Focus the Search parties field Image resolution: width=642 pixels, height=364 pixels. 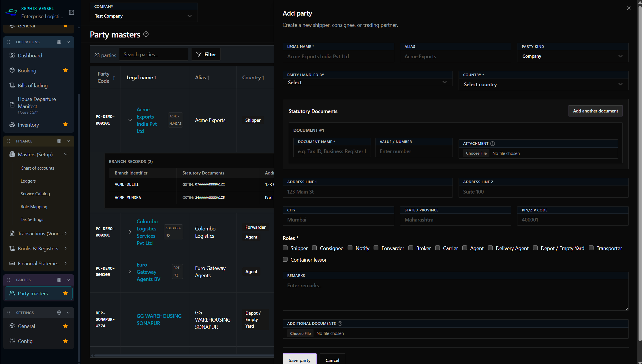(153, 54)
